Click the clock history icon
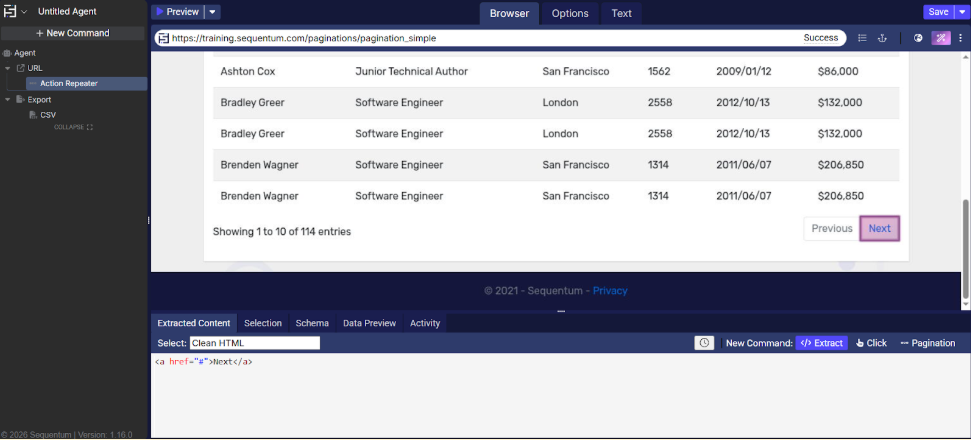Screen dimensions: 971x440 tap(704, 343)
